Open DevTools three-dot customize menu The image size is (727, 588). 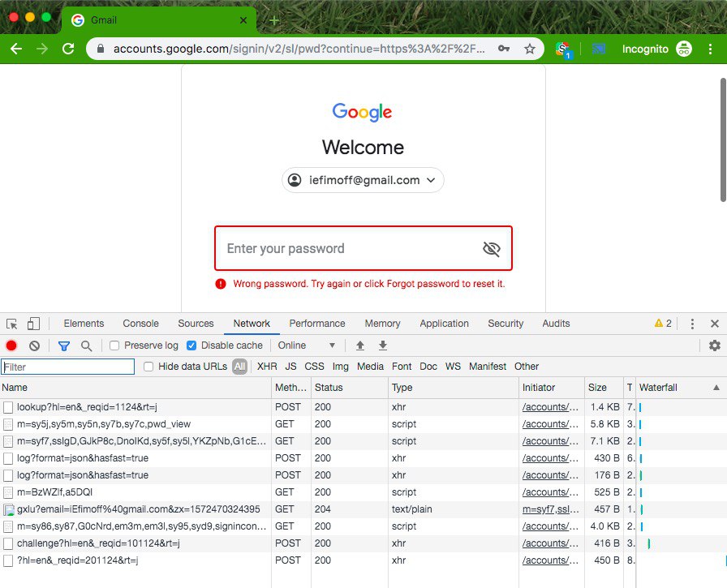[x=692, y=324]
